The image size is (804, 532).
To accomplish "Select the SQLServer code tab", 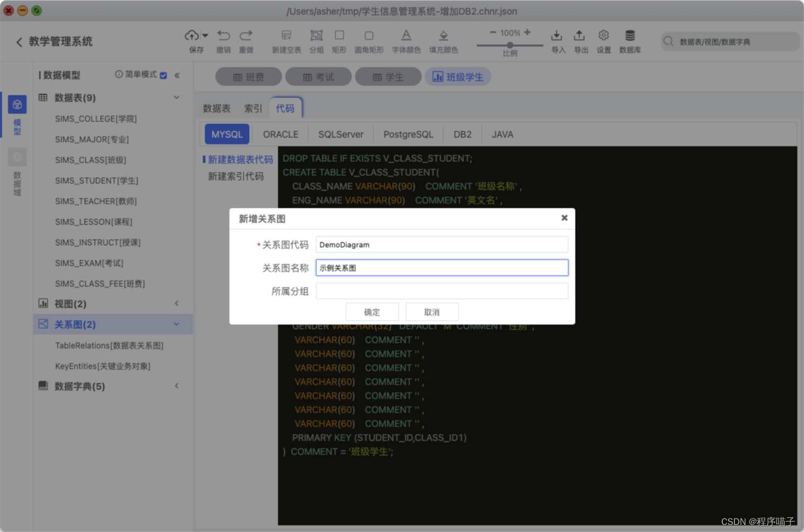I will click(x=341, y=134).
